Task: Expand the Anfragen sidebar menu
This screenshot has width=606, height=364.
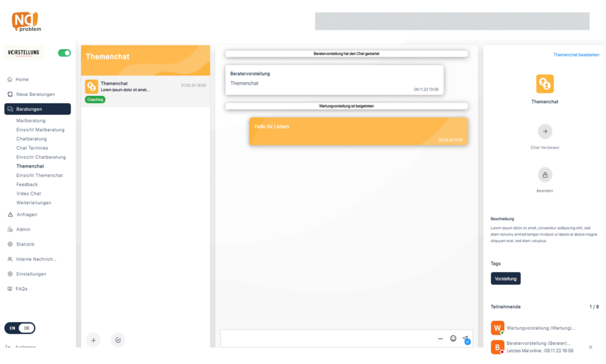Action: point(27,214)
